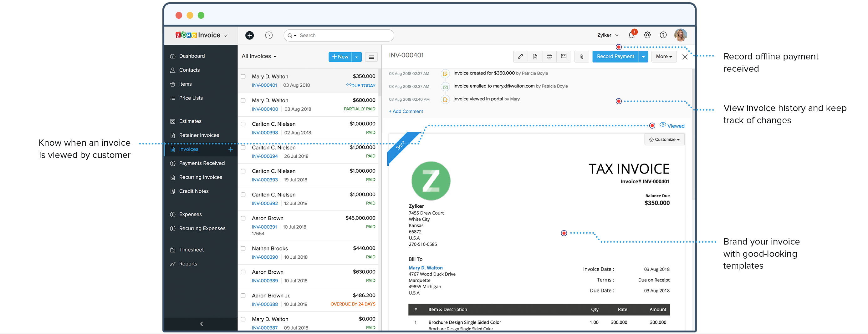Attach file using paperclip icon
Screen dimensions: 868x334
pos(582,57)
